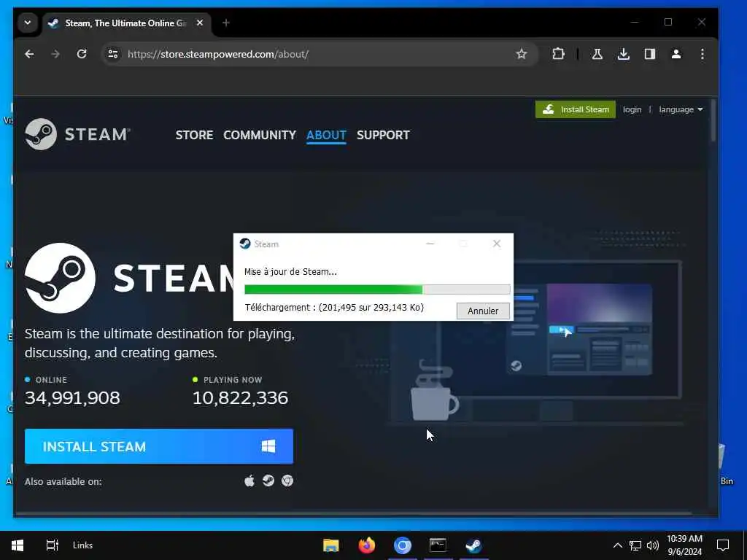Open Chrome Labs flask icon
The image size is (747, 560).
pos(597,54)
